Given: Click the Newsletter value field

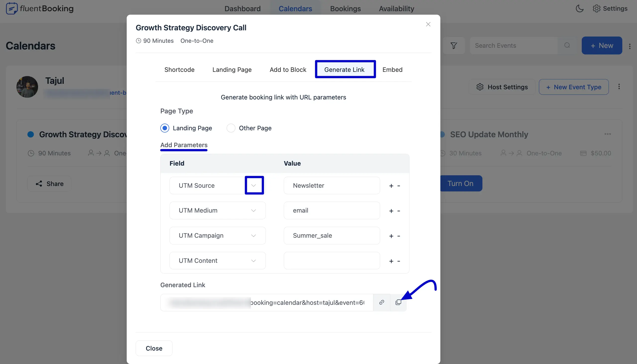Looking at the screenshot, I should [332, 185].
